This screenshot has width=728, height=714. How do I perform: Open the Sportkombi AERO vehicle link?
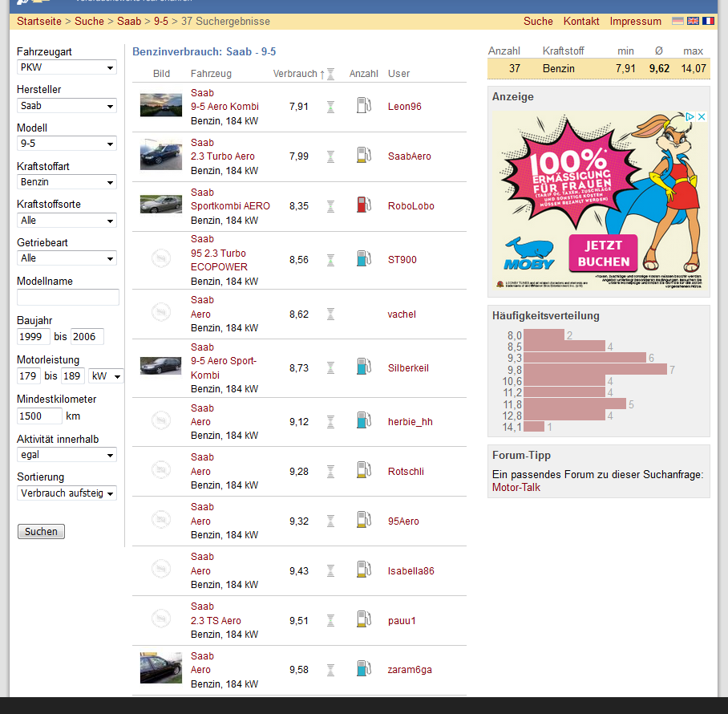(230, 206)
